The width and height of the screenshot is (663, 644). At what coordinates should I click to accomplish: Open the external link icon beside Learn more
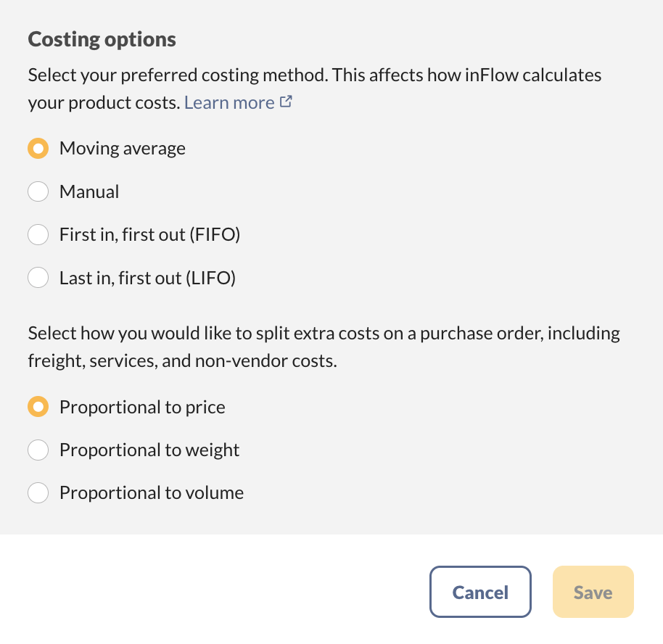pyautogui.click(x=286, y=102)
